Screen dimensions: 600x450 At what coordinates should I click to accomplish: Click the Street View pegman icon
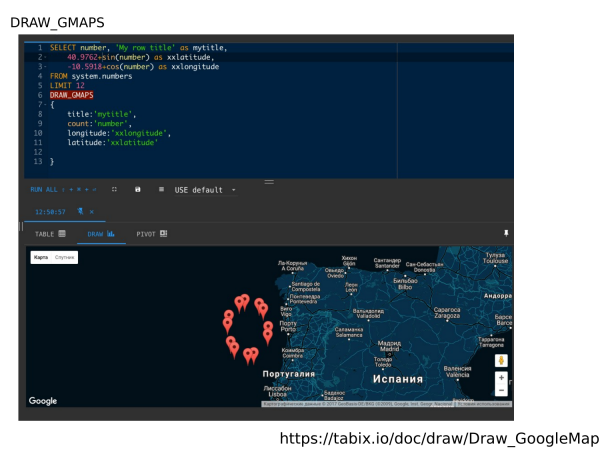point(501,361)
